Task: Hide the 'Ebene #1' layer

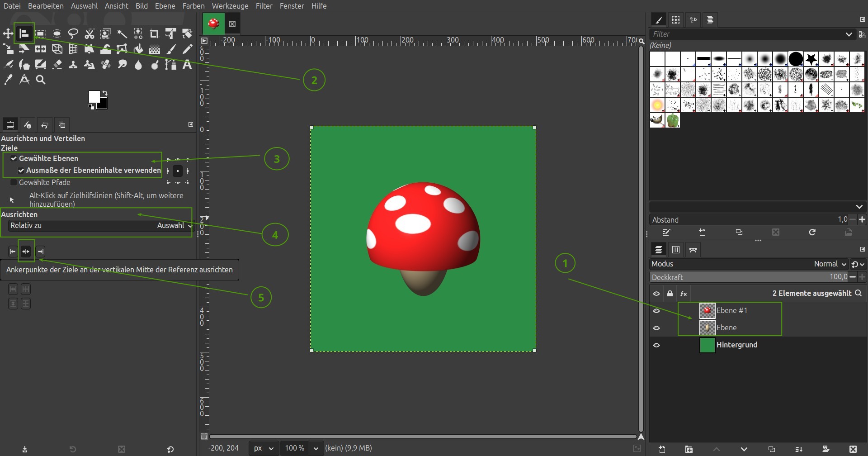Action: (x=656, y=311)
